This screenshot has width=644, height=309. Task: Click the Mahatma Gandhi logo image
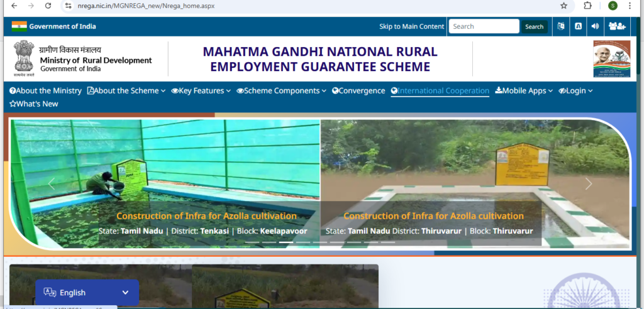612,58
